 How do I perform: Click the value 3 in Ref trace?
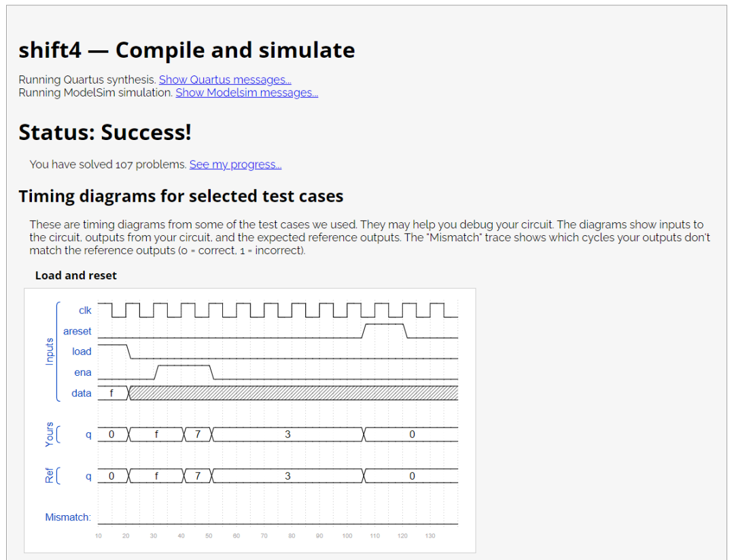[288, 476]
